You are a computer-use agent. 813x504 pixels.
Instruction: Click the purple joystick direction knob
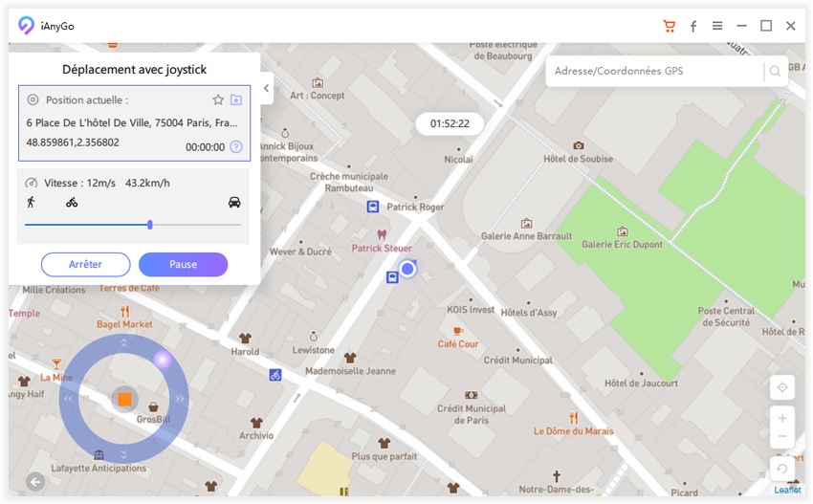click(x=163, y=360)
